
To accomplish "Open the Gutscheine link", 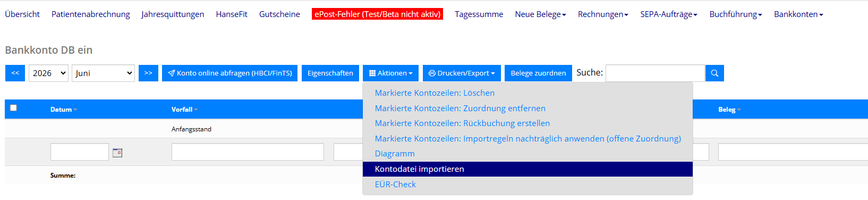I will click(x=279, y=14).
